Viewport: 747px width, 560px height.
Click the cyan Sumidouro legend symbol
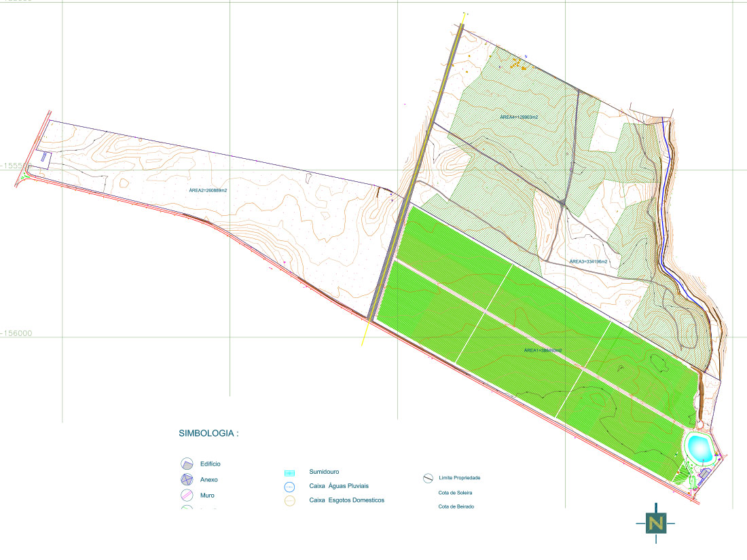289,473
